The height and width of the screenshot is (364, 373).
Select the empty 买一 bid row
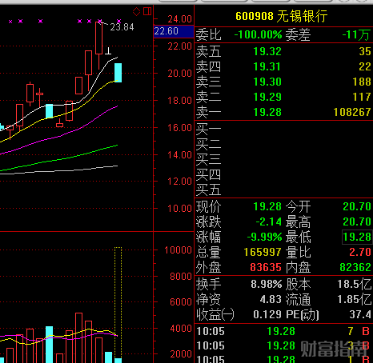pos(283,128)
